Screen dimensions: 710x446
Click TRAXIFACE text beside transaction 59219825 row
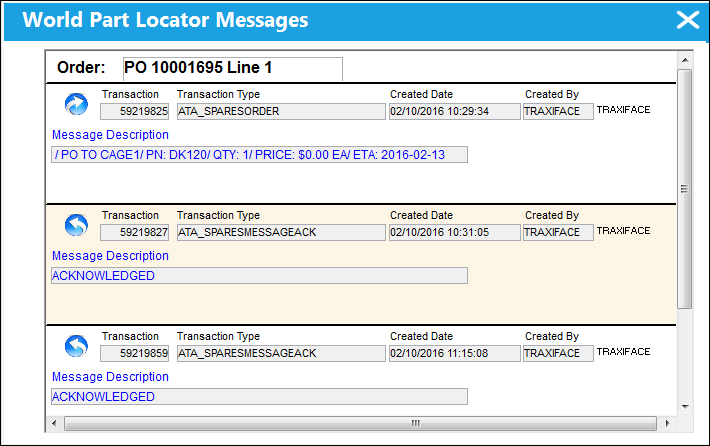point(623,110)
